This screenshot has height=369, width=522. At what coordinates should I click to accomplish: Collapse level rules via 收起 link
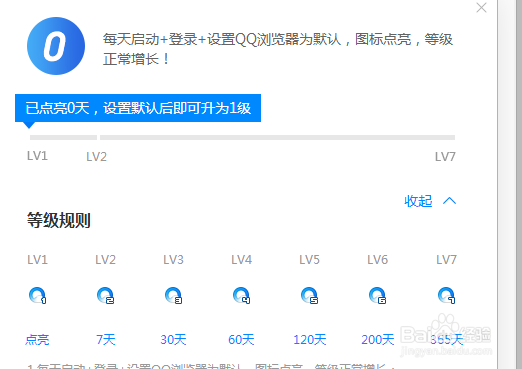(418, 201)
